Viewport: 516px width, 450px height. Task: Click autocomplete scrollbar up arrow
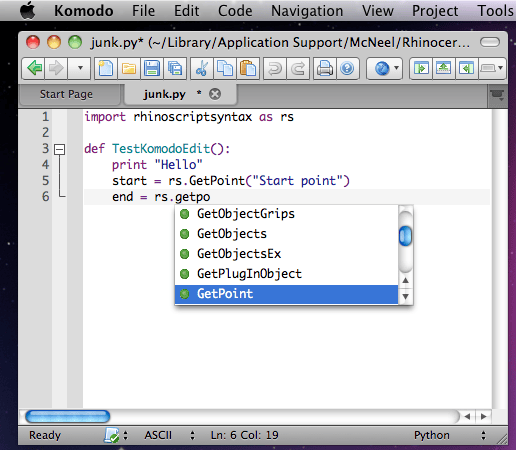pos(405,281)
